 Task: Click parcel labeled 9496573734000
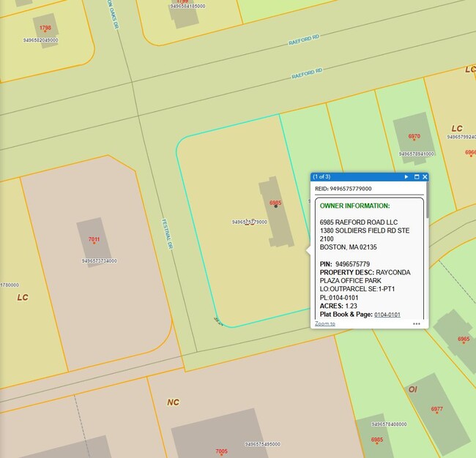[99, 260]
